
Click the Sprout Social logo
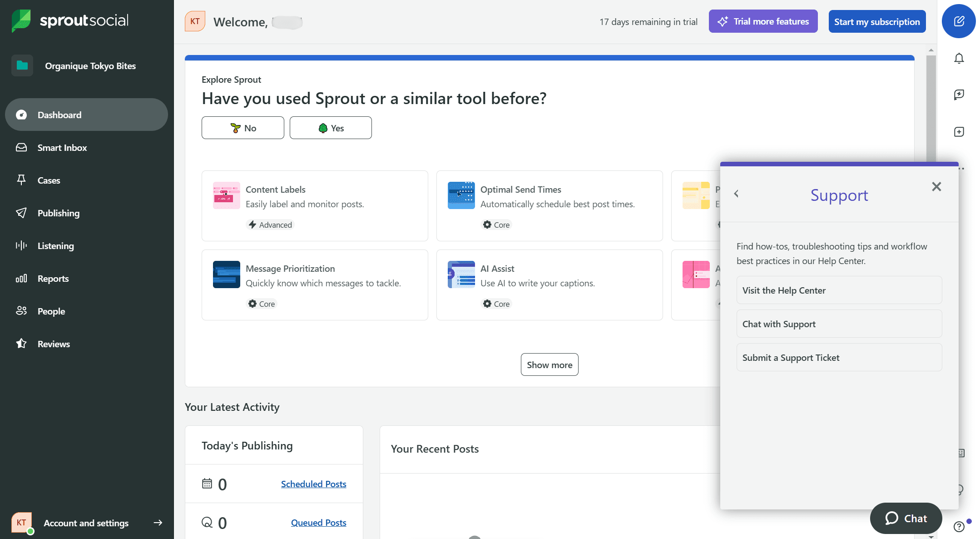click(x=70, y=21)
